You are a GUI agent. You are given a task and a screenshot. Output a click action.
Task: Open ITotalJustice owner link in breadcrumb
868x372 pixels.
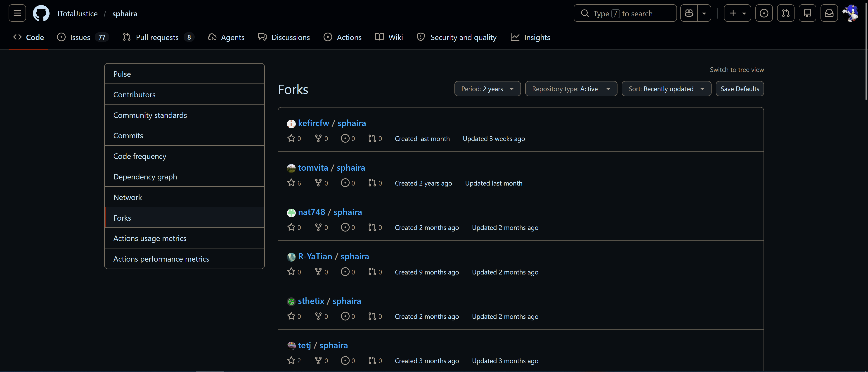click(78, 14)
